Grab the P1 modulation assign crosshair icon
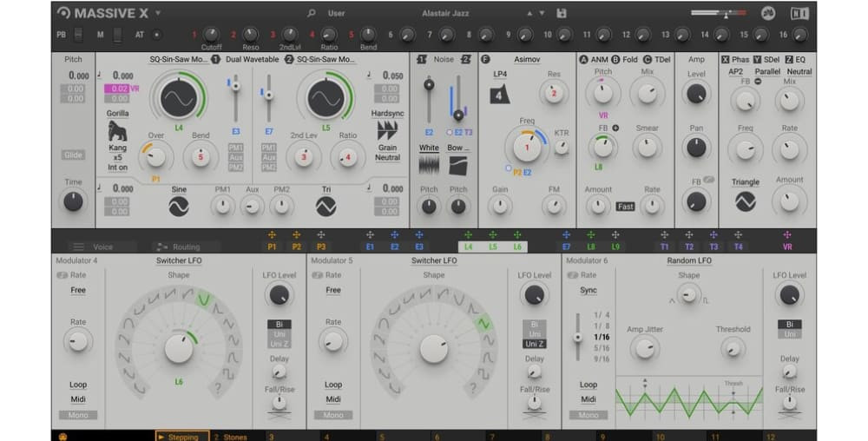 tap(272, 235)
